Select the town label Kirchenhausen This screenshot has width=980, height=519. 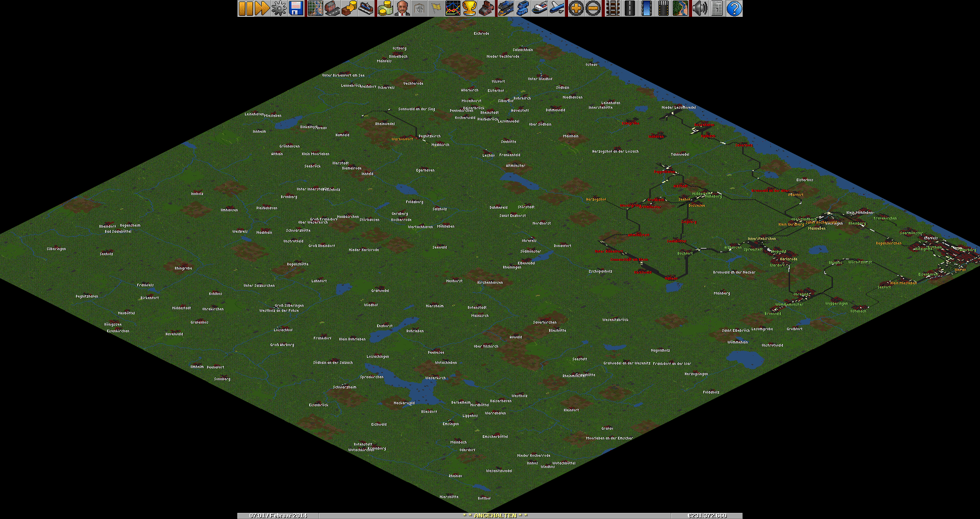click(x=490, y=283)
